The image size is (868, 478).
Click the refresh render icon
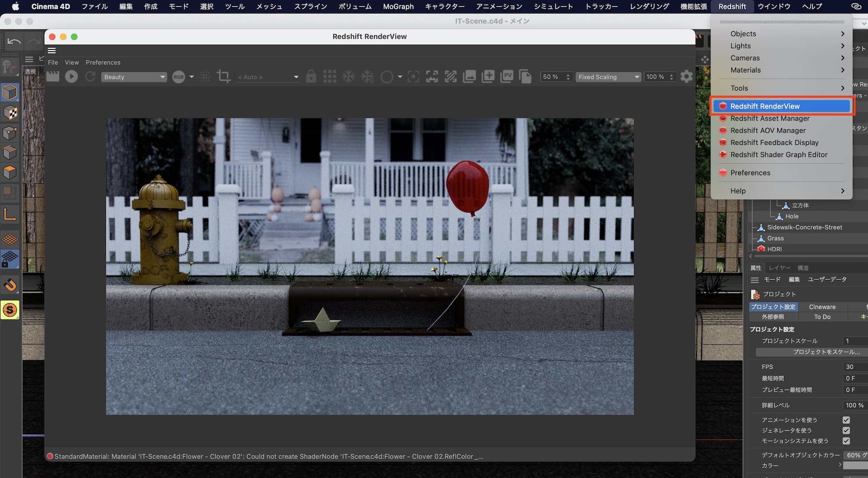point(90,77)
